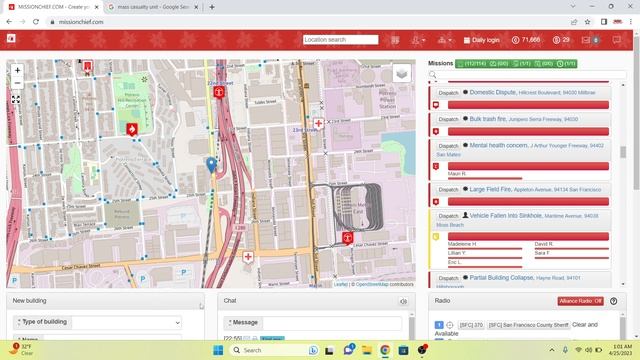Open the Partial Building Collapse mission link
Viewport: 640px width, 360px height.
click(x=502, y=278)
